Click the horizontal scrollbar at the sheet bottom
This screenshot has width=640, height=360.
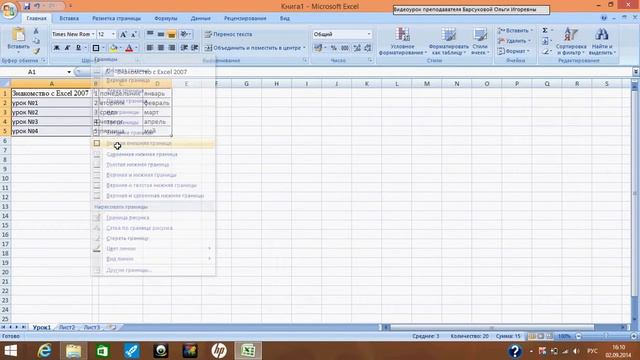coord(491,327)
